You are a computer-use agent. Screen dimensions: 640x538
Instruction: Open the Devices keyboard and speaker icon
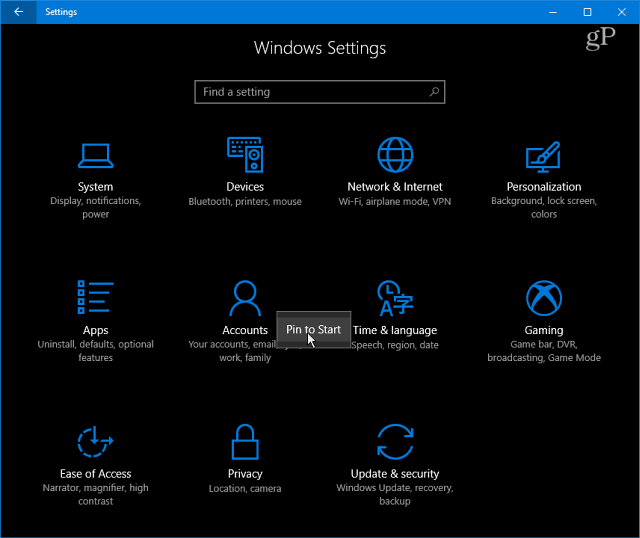245,155
